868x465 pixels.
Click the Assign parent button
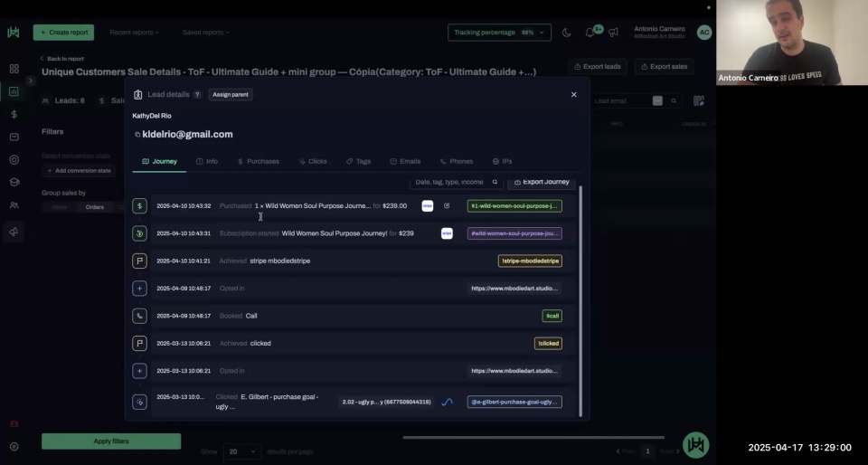(231, 95)
